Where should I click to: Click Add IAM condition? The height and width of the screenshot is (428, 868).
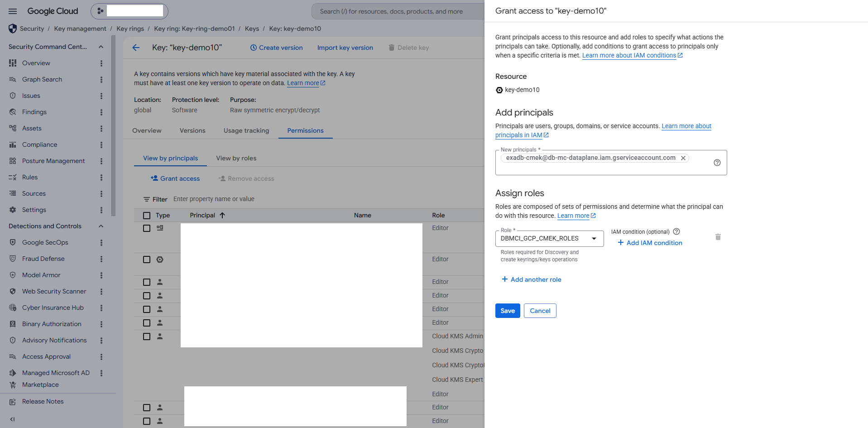(650, 243)
